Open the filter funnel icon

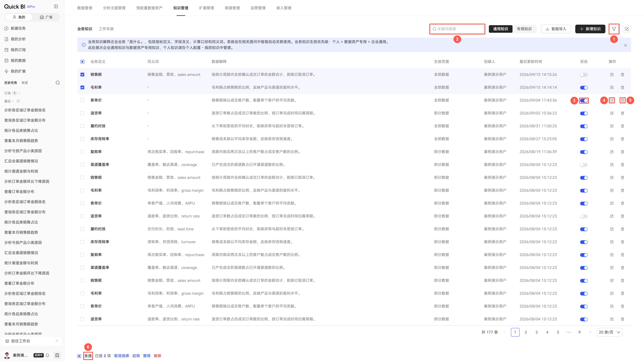614,29
